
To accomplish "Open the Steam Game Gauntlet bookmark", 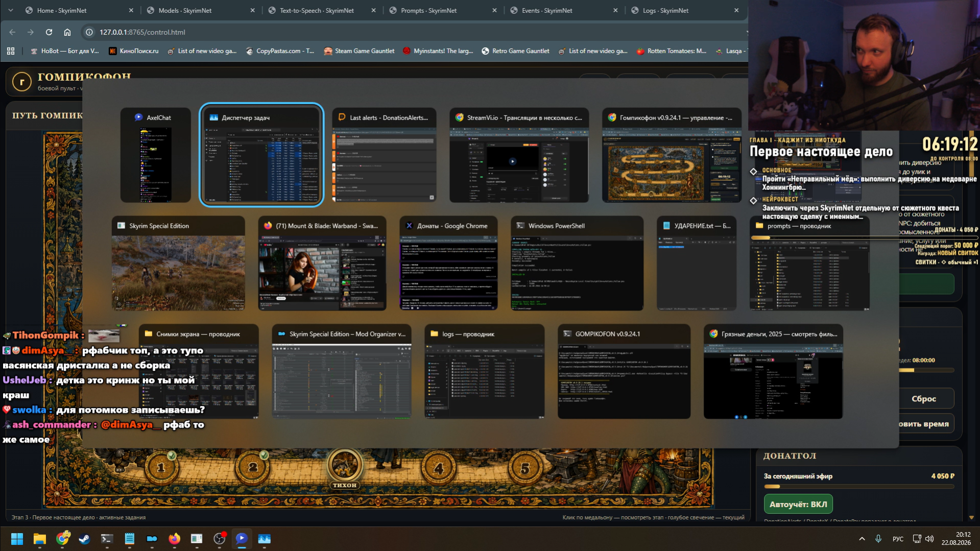I will click(359, 51).
